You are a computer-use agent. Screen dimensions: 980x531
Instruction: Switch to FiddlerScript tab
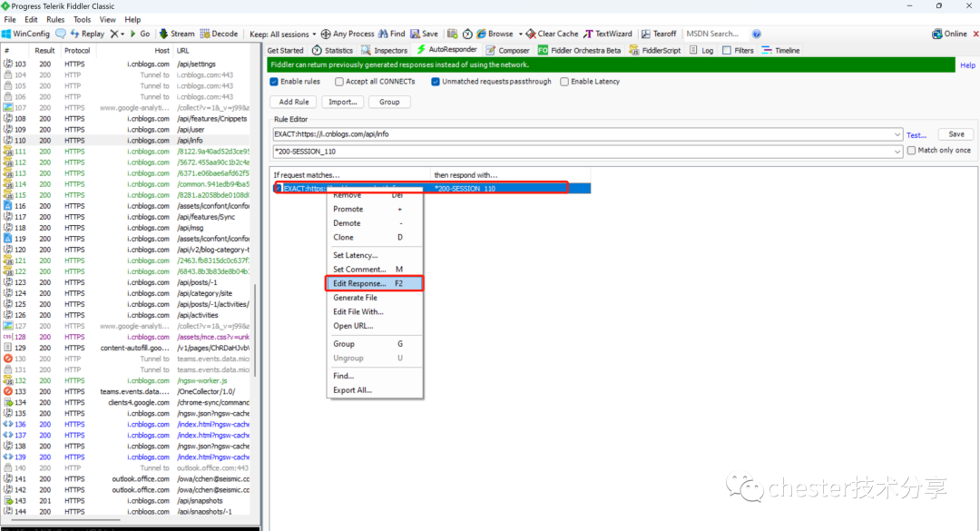click(655, 50)
